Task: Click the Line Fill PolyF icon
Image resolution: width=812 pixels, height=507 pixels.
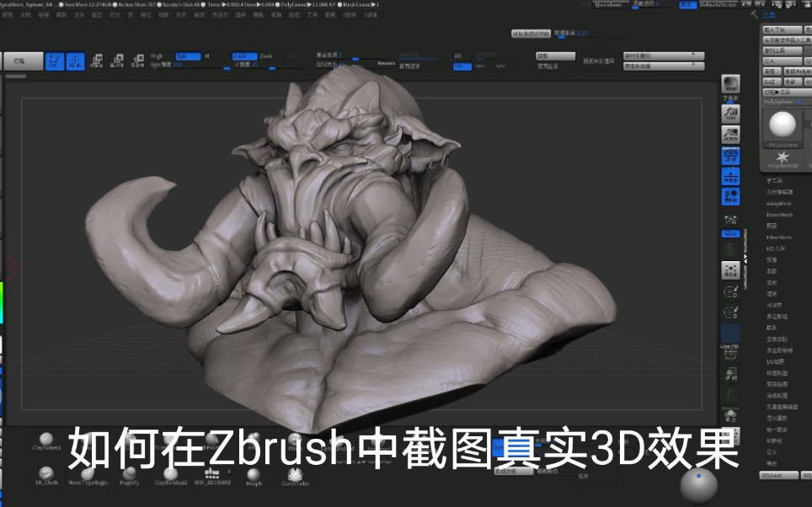Action: coord(730,353)
